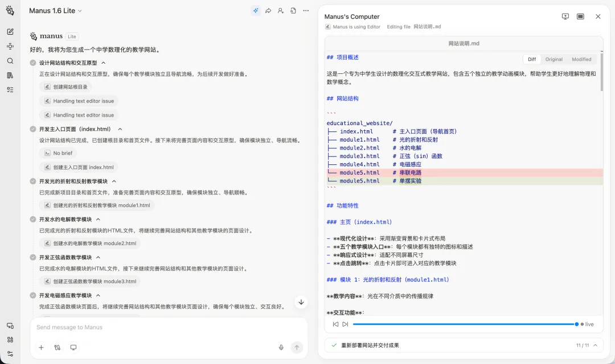Collapse the 开发主入口页面 (index.html) step

(120, 129)
